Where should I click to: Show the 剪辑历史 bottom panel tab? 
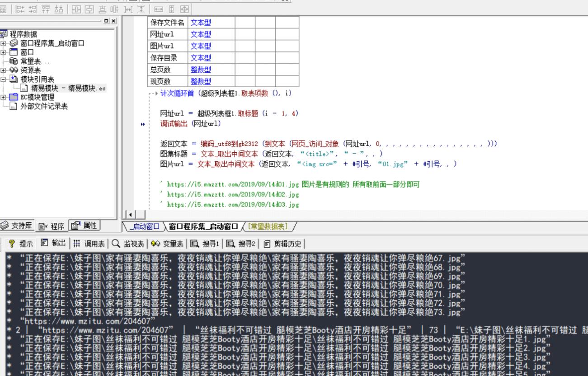click(x=283, y=244)
